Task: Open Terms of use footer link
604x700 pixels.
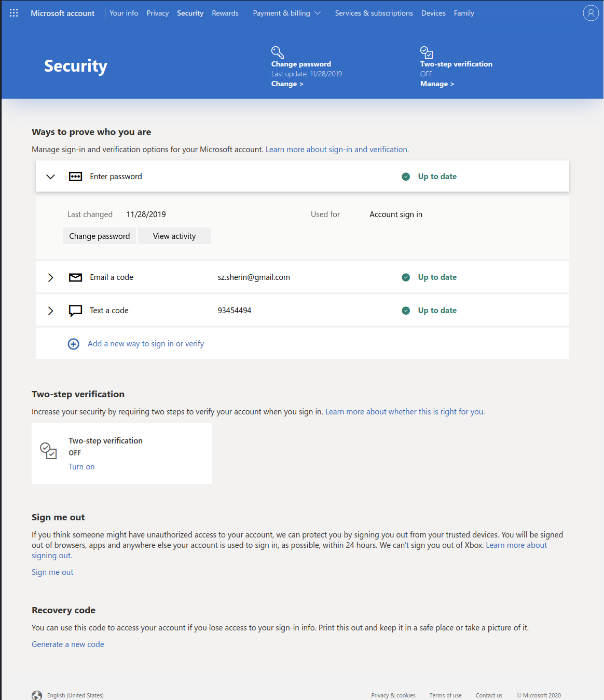Action: [445, 695]
